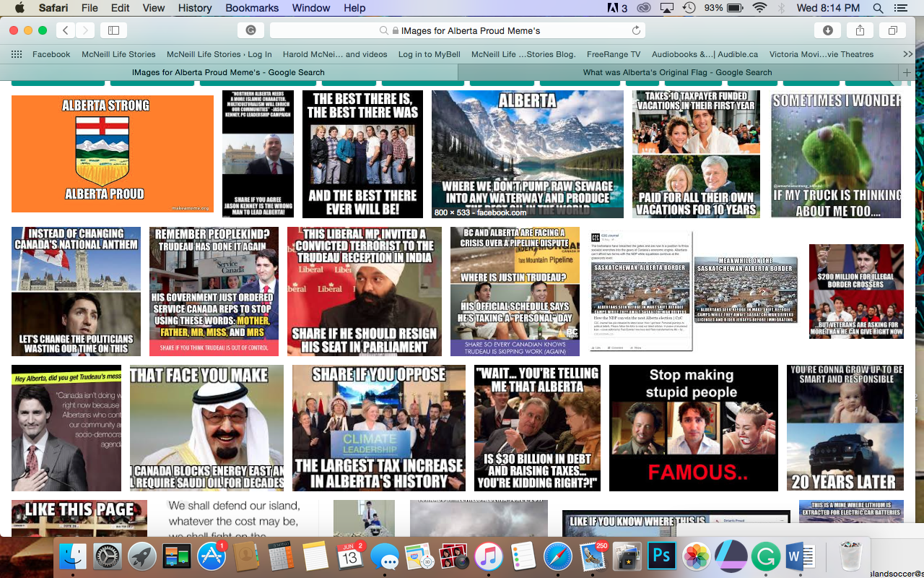Open Messages in the Dock

(385, 556)
